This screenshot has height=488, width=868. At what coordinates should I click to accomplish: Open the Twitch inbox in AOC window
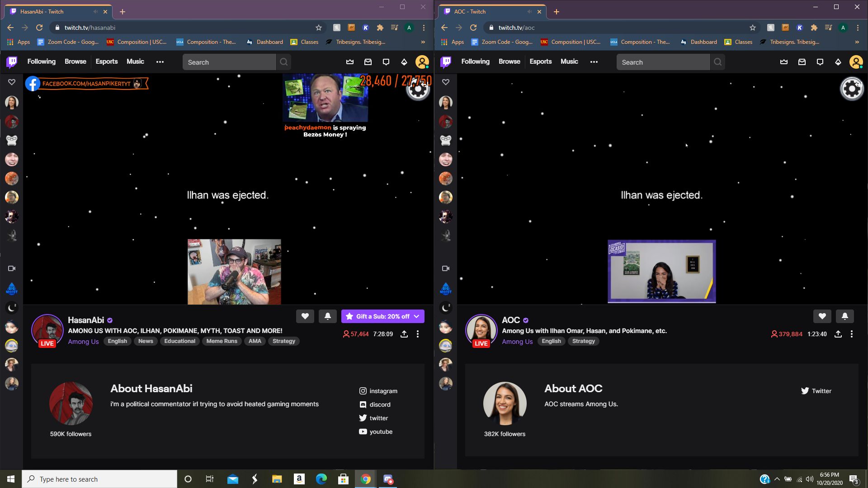[x=802, y=62]
